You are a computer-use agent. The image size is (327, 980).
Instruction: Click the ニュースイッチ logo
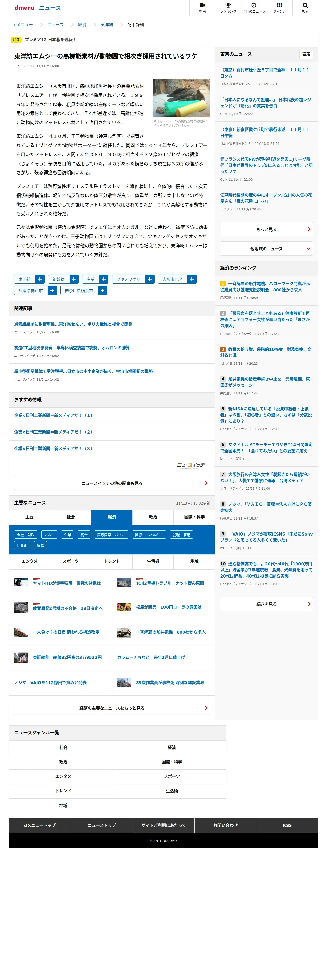tap(191, 466)
